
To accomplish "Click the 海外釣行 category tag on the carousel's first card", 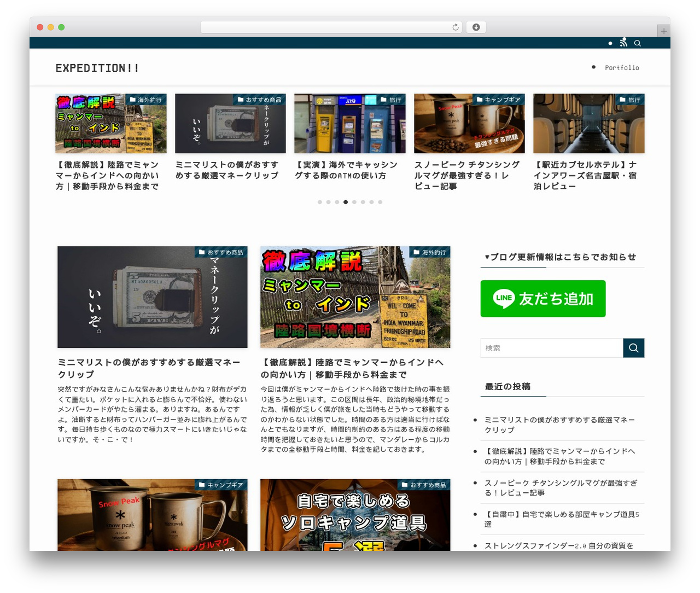I will (x=145, y=100).
